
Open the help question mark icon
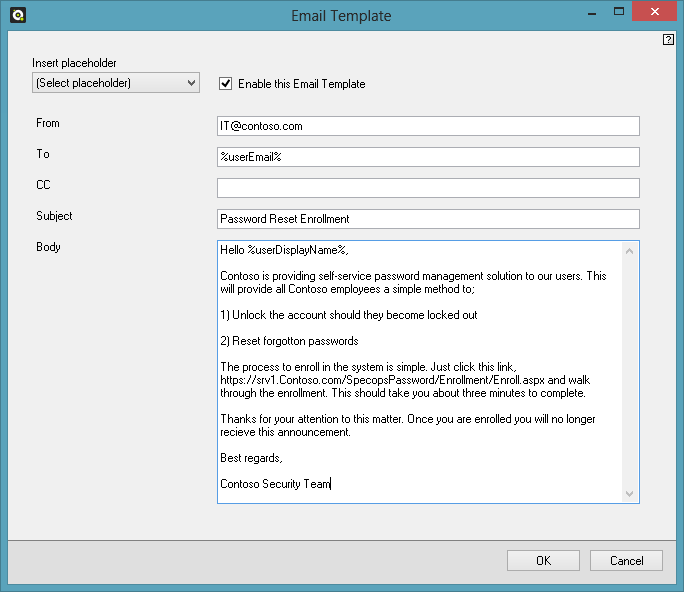point(668,40)
